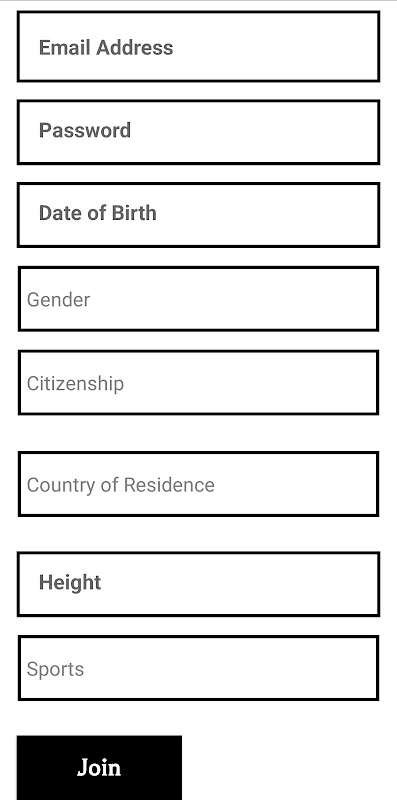Click the 'Date of Birth' label text
Image resolution: width=397 pixels, height=800 pixels.
(97, 213)
